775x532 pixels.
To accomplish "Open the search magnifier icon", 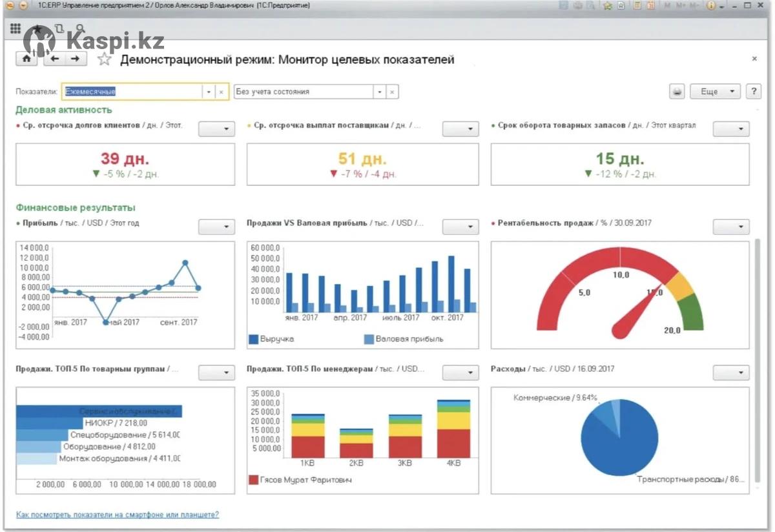I will click(81, 29).
